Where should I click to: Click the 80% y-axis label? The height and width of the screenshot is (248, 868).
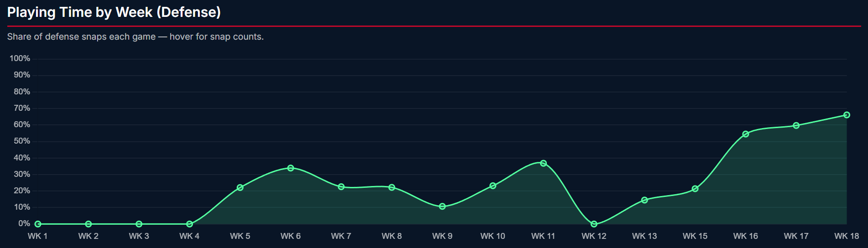(22, 92)
